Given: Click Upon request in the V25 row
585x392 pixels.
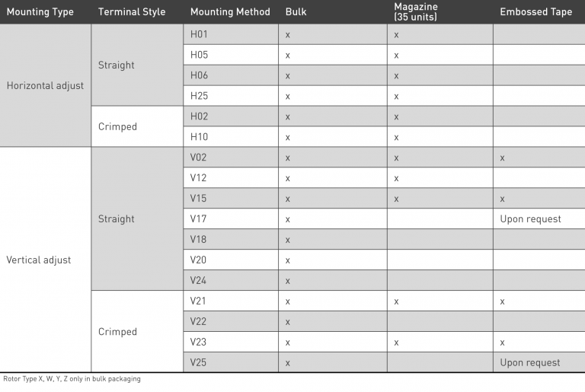Looking at the screenshot, I should click(x=530, y=362).
